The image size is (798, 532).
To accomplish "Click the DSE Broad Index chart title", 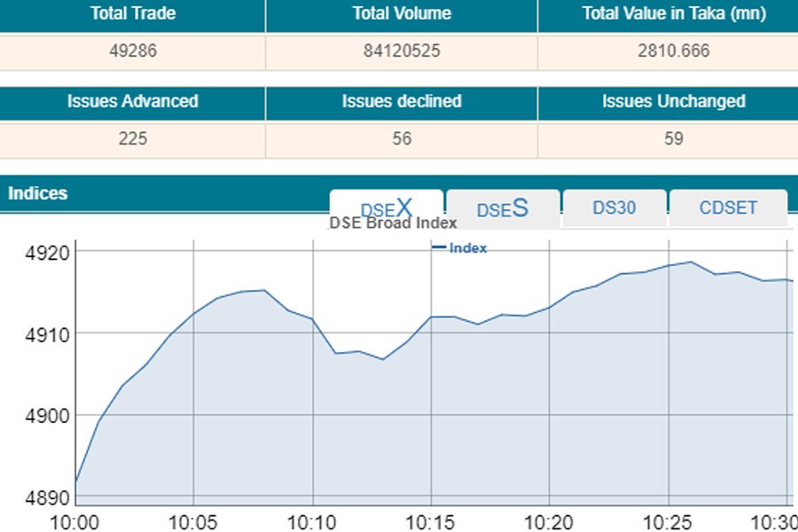I will (393, 223).
